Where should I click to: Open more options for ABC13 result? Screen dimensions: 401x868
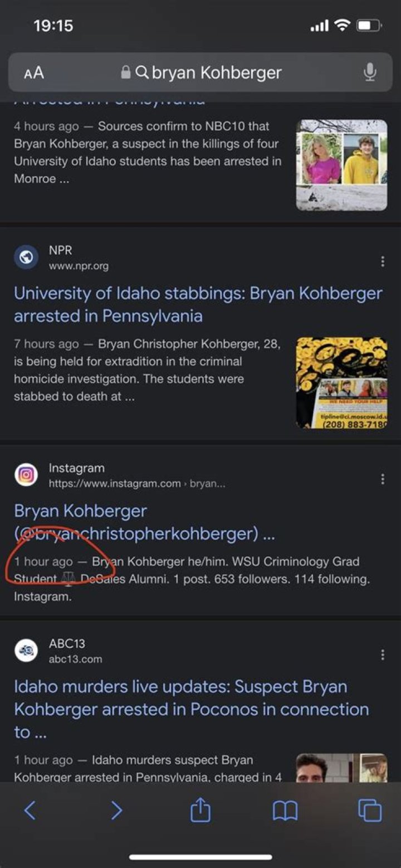pos(382,654)
